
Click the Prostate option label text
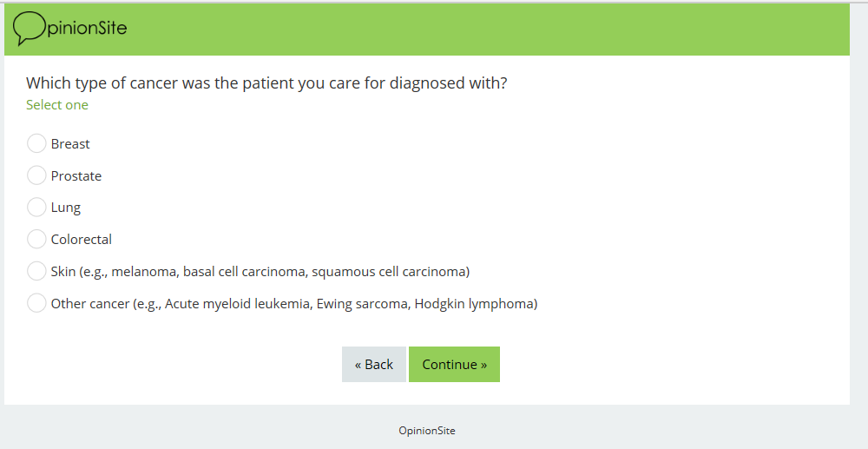coord(76,176)
